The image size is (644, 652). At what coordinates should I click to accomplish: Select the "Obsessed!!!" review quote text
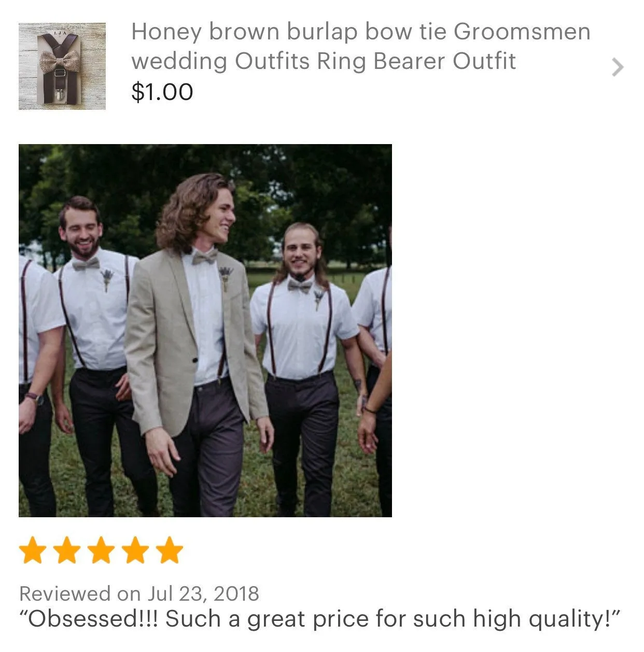(320, 619)
